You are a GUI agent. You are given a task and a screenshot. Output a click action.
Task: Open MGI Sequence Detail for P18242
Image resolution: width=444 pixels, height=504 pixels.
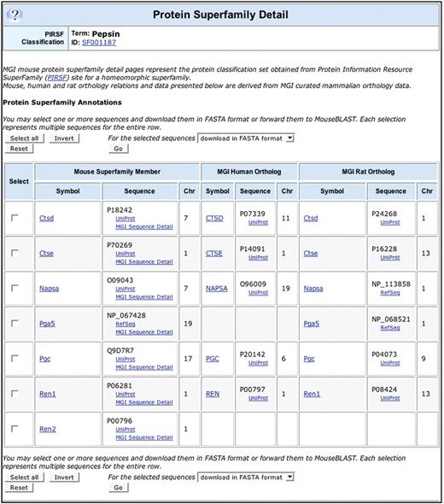click(144, 226)
